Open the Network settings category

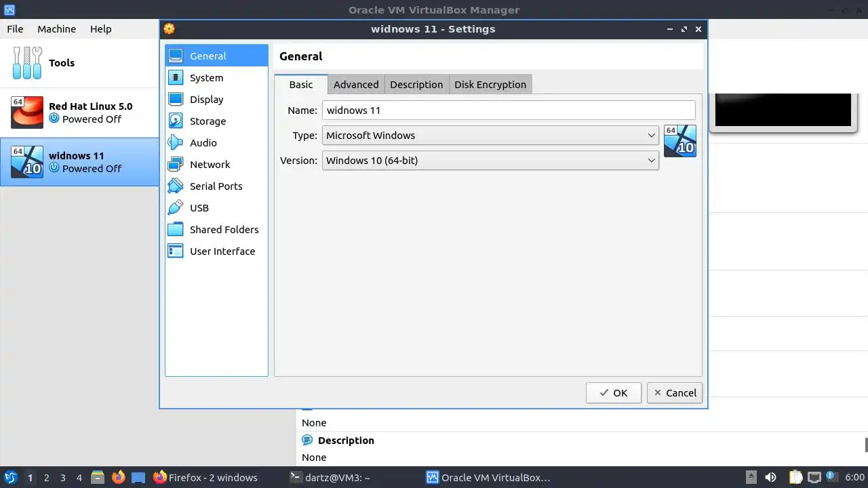216,165
